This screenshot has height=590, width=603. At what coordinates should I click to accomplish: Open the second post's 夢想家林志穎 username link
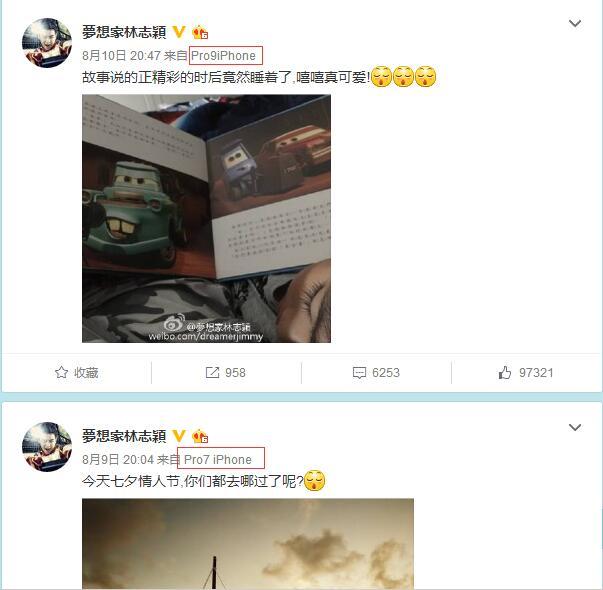124,436
